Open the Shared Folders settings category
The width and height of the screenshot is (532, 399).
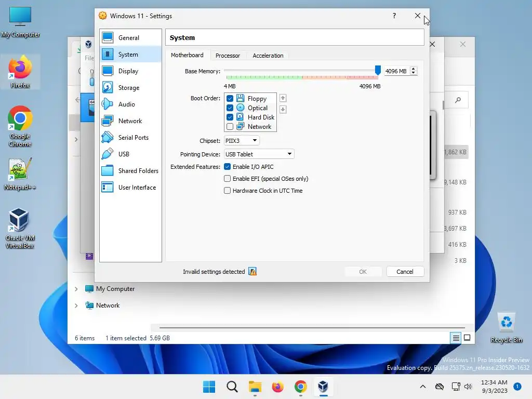tap(130, 170)
